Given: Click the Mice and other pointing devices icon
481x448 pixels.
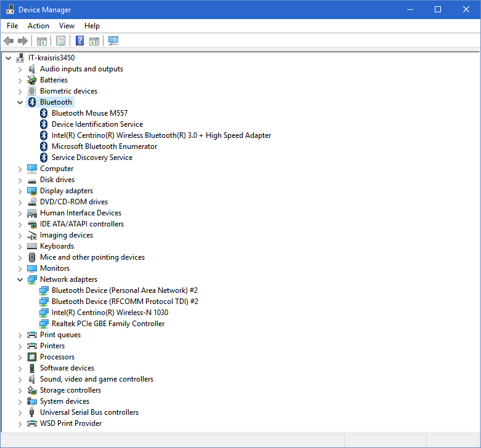Looking at the screenshot, I should click(32, 257).
